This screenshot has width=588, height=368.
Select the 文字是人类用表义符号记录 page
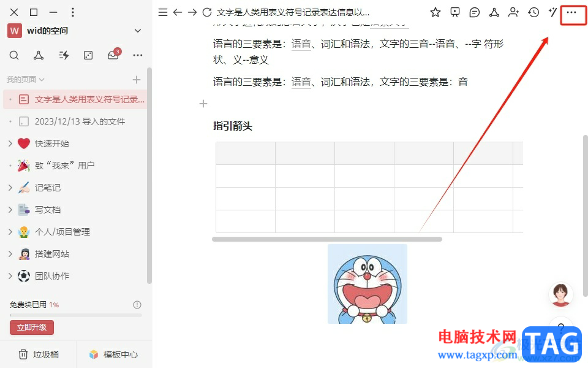(x=75, y=99)
